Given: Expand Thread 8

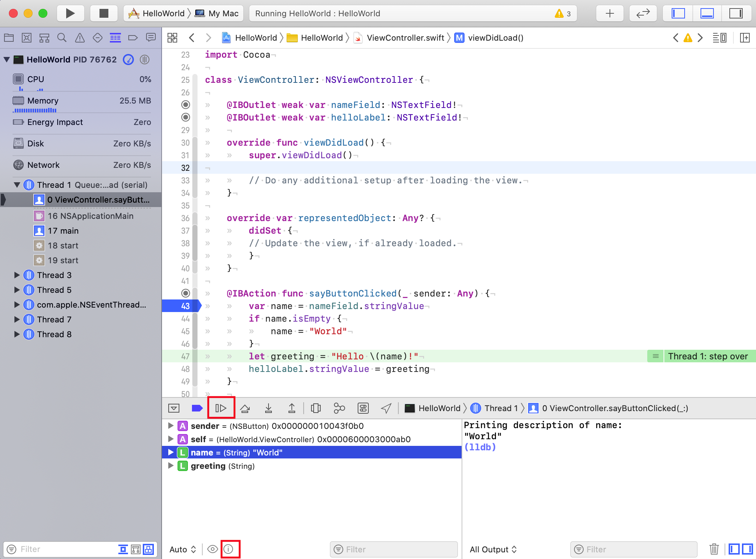Looking at the screenshot, I should (x=17, y=334).
